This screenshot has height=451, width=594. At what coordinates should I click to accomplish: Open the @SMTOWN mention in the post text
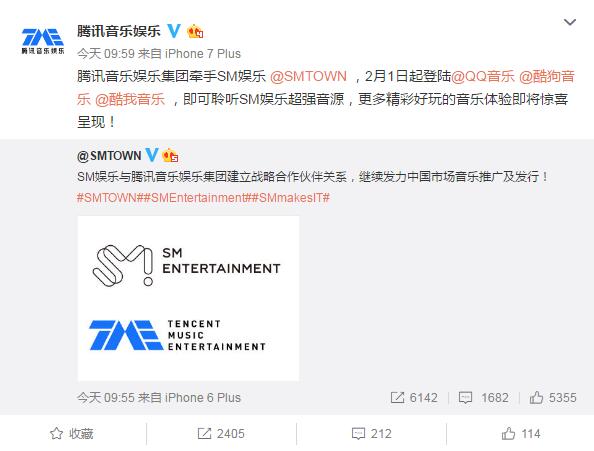[x=308, y=76]
